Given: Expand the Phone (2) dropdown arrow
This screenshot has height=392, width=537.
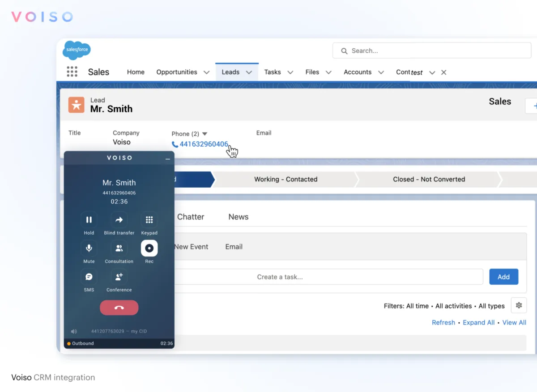Looking at the screenshot, I should tap(205, 134).
